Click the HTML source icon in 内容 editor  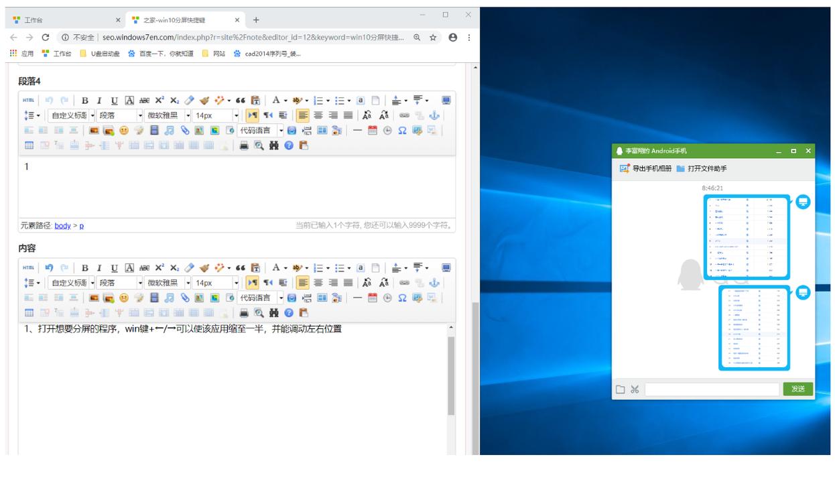[x=28, y=268]
